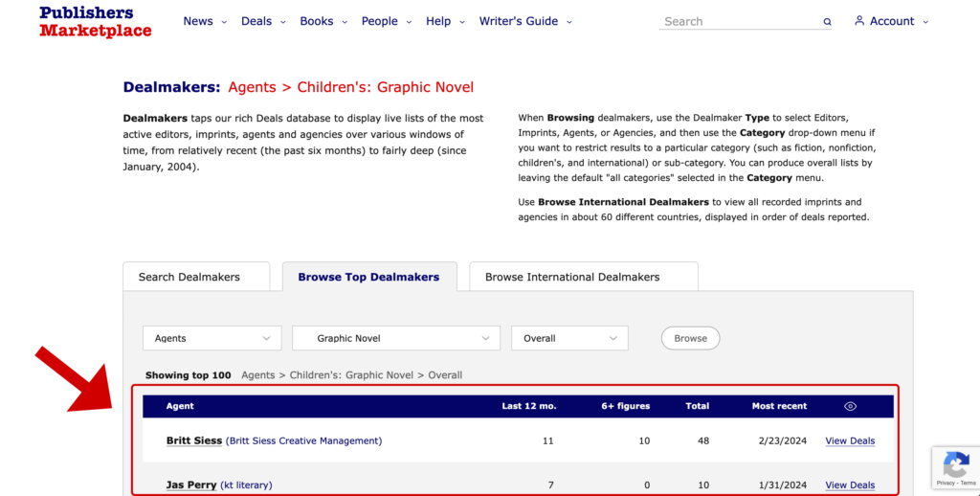Click the search magnifier icon

(827, 22)
